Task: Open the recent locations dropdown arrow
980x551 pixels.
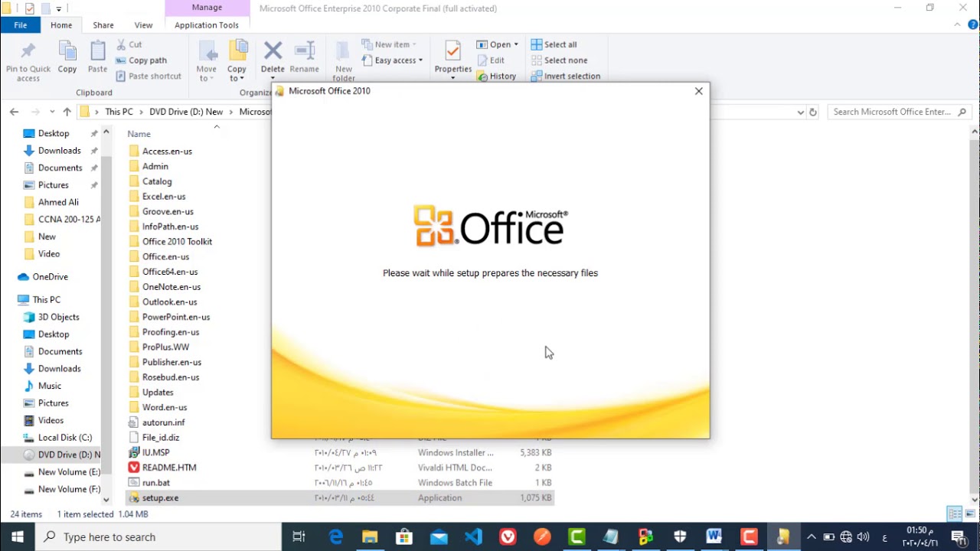Action: [x=52, y=112]
